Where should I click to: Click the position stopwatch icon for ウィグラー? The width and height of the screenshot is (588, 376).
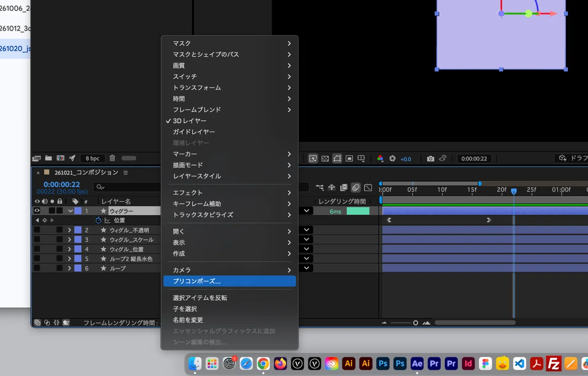pos(98,221)
